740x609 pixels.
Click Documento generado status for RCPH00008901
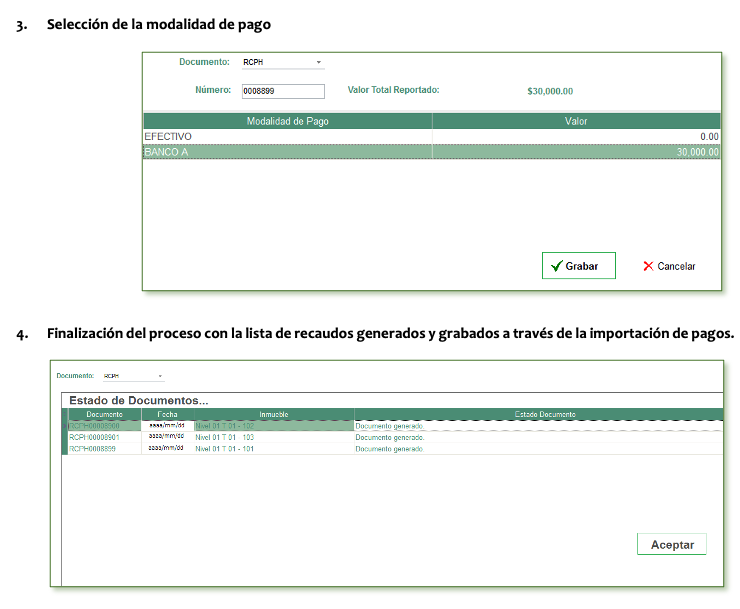point(390,438)
